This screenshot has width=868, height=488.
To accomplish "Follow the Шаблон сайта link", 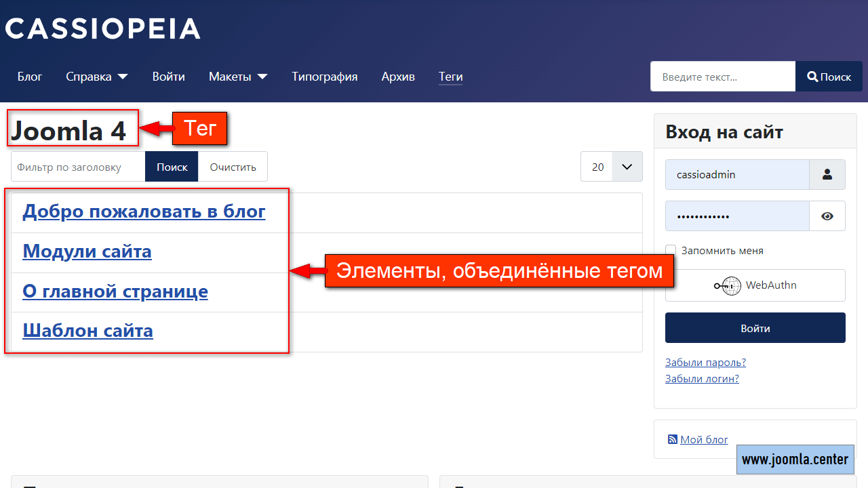I will (x=87, y=331).
